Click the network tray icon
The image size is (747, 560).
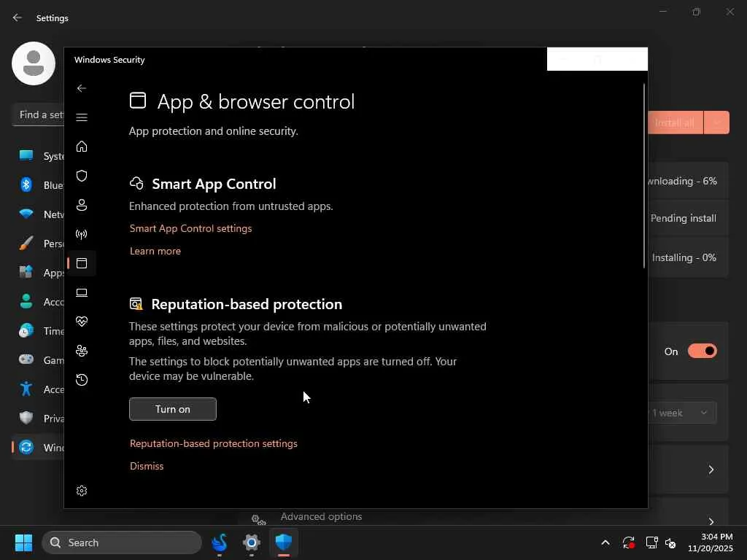pyautogui.click(x=651, y=542)
